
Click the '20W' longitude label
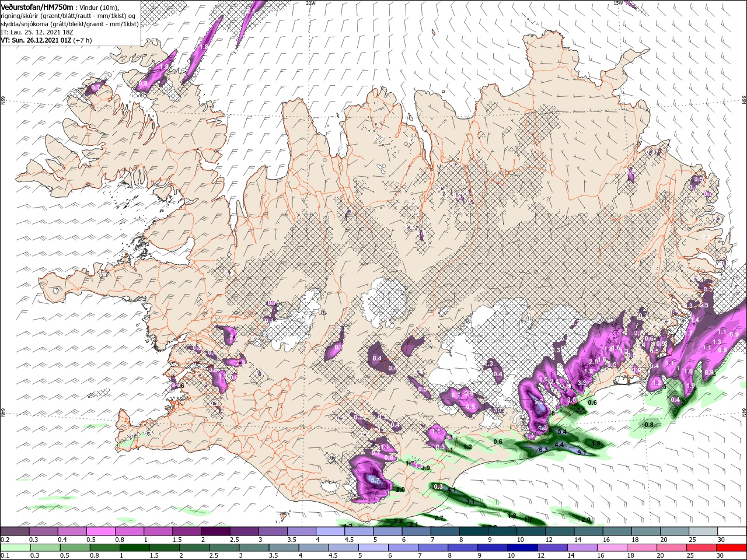[310, 3]
